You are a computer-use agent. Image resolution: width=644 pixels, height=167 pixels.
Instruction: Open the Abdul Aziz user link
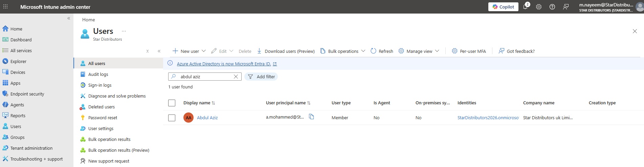point(207,118)
